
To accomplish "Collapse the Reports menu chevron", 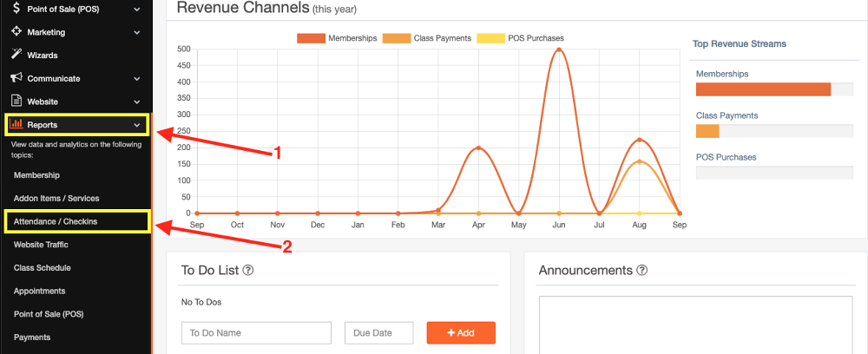I will (137, 125).
